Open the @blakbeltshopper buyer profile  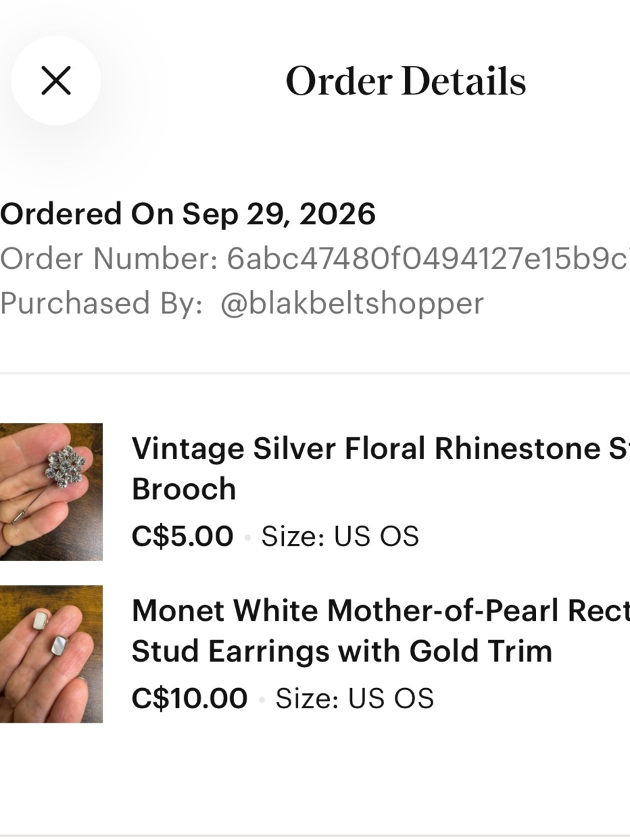[x=352, y=304]
